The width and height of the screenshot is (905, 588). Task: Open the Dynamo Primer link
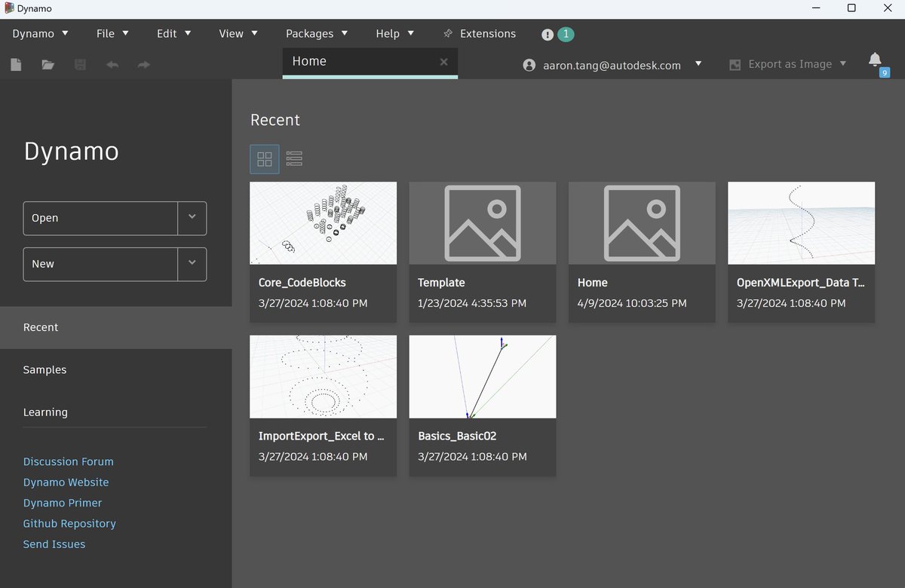(x=63, y=503)
